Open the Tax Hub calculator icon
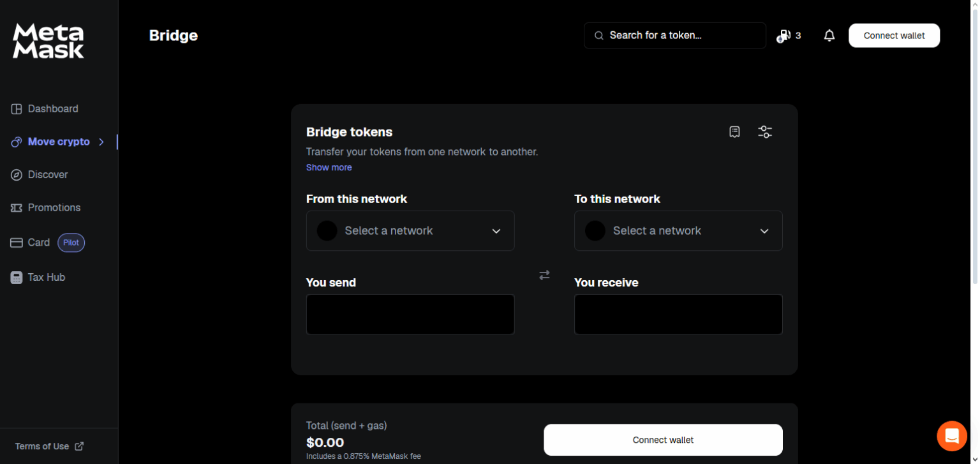980x464 pixels. coord(15,277)
